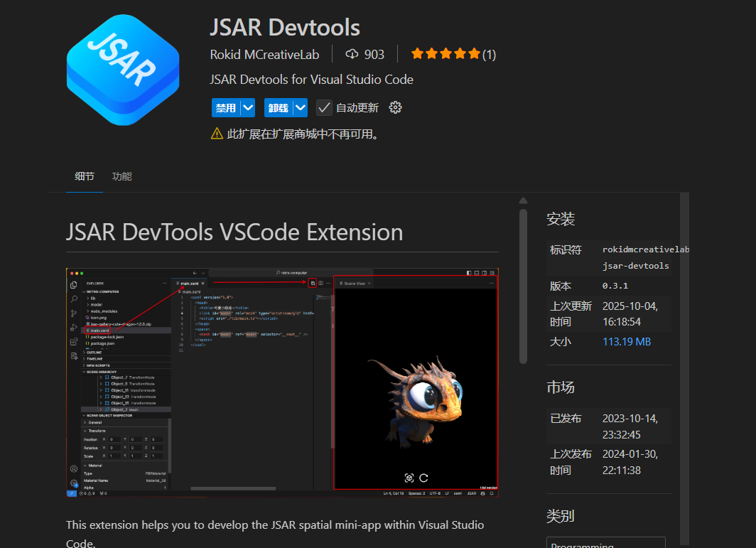Click the JSAR Devtools for Visual Studio Code description
The image size is (756, 548).
311,79
